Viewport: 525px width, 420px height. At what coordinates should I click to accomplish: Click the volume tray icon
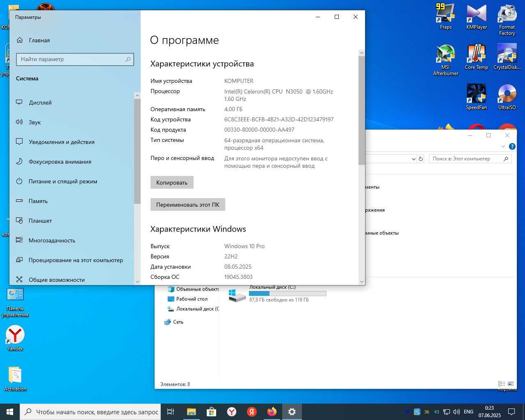pos(457,412)
